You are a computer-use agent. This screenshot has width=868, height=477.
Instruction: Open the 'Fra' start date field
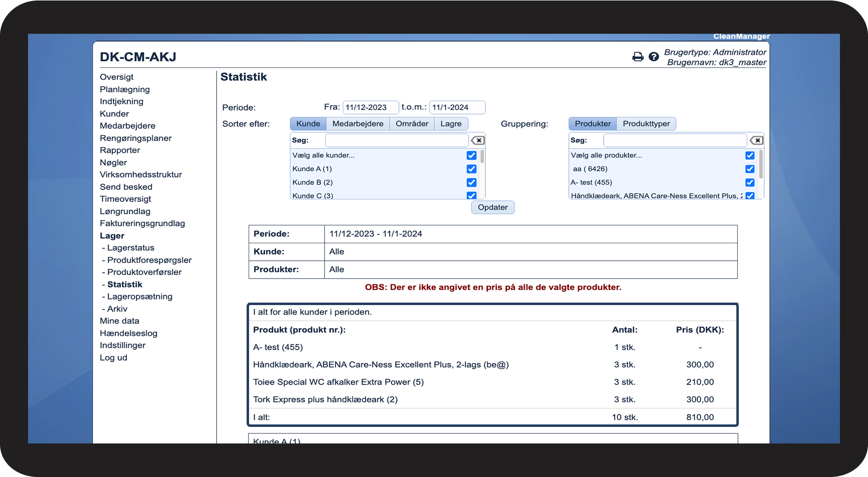tap(370, 108)
